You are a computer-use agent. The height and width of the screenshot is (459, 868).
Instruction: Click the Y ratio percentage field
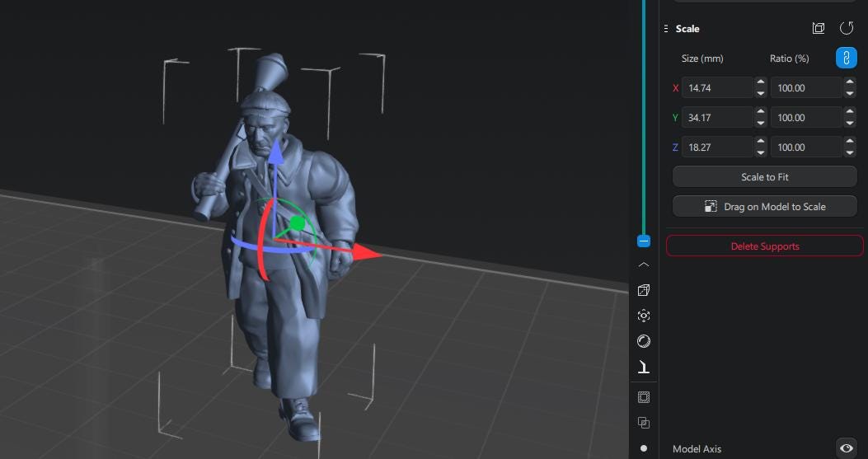coord(806,117)
